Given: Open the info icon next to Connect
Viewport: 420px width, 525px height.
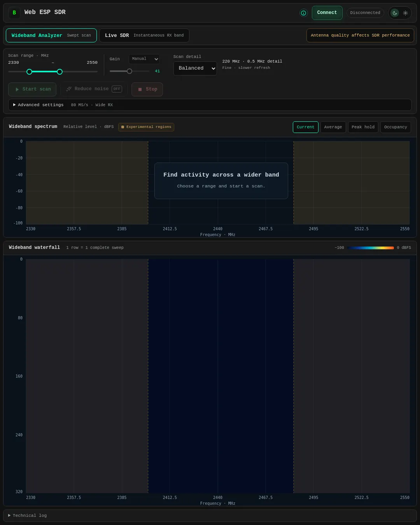Looking at the screenshot, I should click(x=304, y=13).
